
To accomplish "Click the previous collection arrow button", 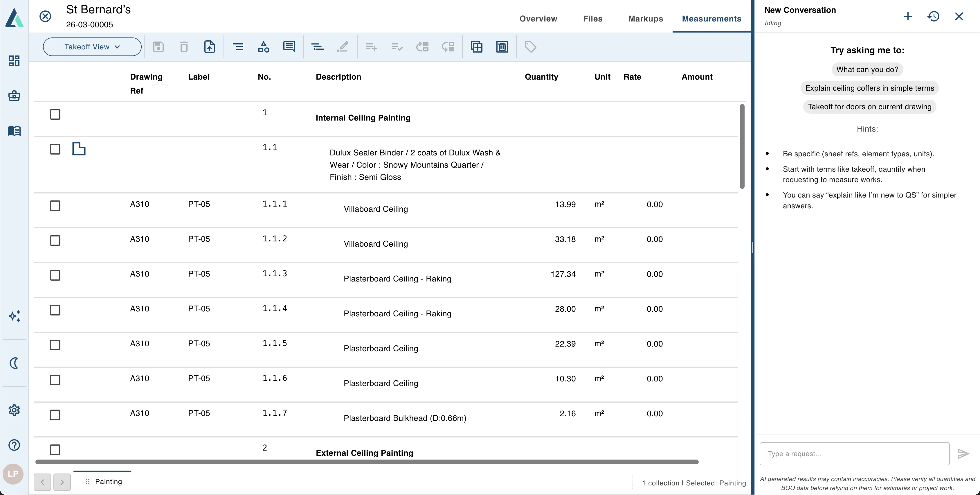I will coord(42,482).
